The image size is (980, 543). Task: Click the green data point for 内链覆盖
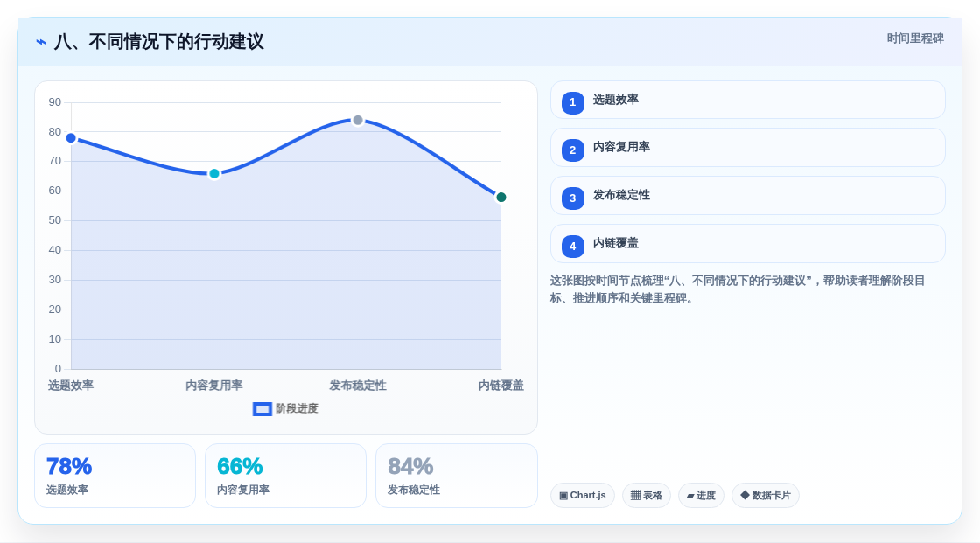pos(501,198)
